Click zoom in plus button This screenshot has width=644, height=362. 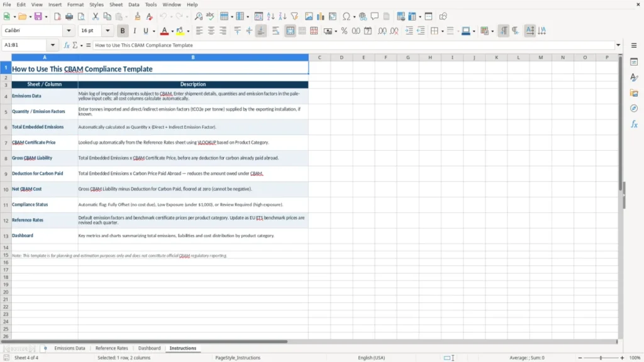[622, 358]
